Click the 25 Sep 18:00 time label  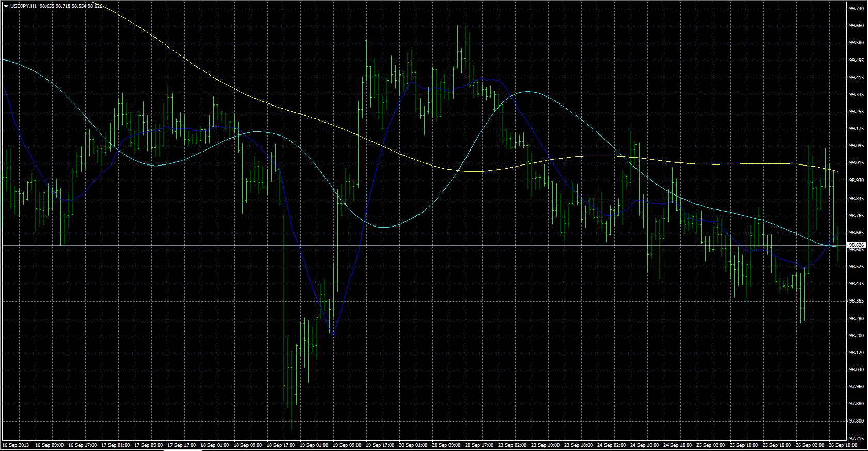click(x=777, y=445)
